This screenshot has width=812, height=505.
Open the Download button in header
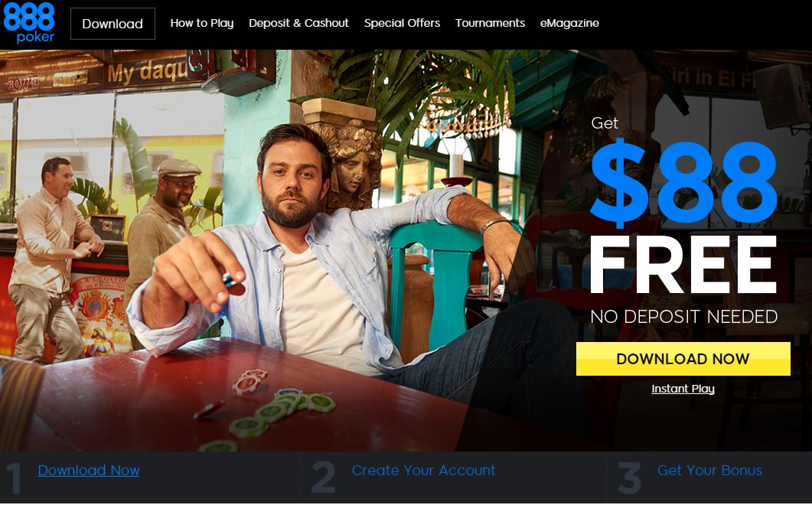click(x=113, y=24)
